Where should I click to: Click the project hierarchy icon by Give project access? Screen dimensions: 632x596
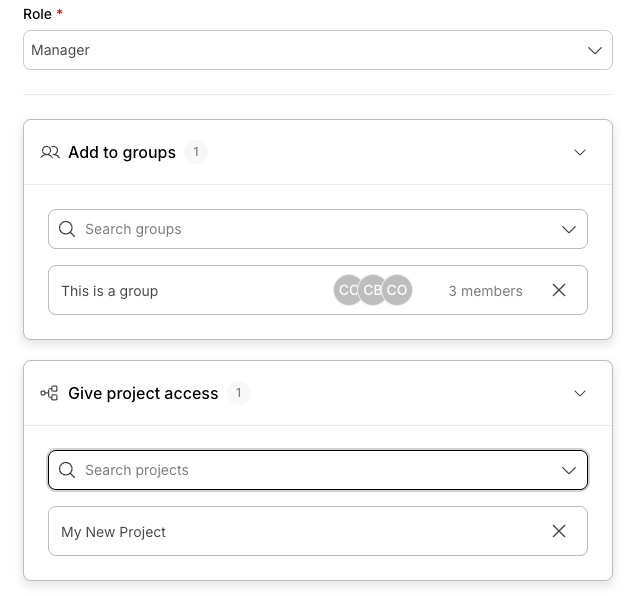(49, 394)
